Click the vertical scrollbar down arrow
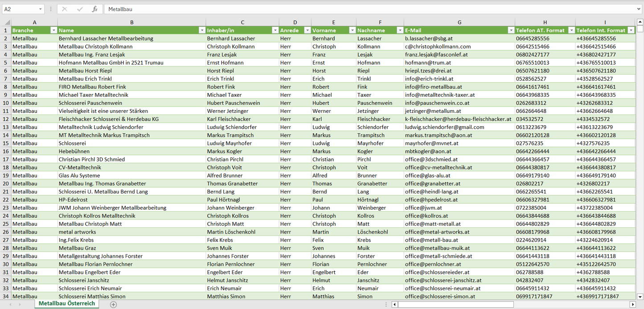Screen dimensions: 644x309 [x=640, y=296]
